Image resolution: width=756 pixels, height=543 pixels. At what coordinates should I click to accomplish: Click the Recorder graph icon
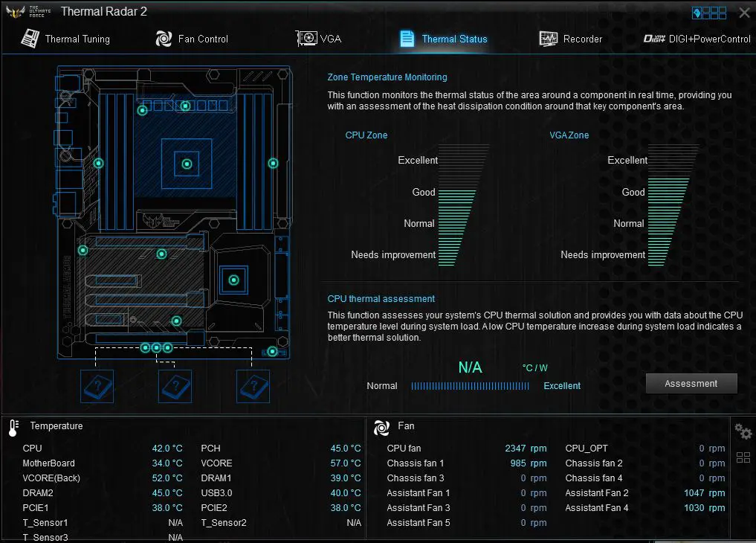point(548,39)
